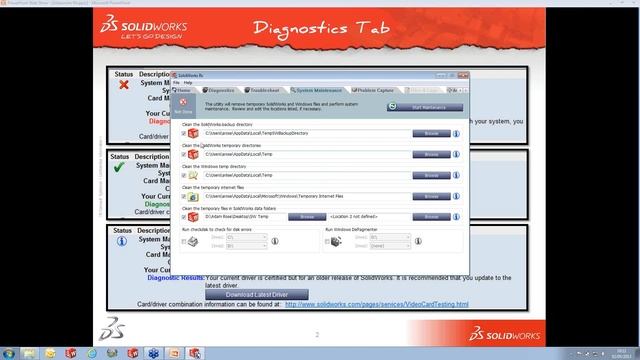
Task: Switch to the Diagnostics tab
Action: (218, 90)
